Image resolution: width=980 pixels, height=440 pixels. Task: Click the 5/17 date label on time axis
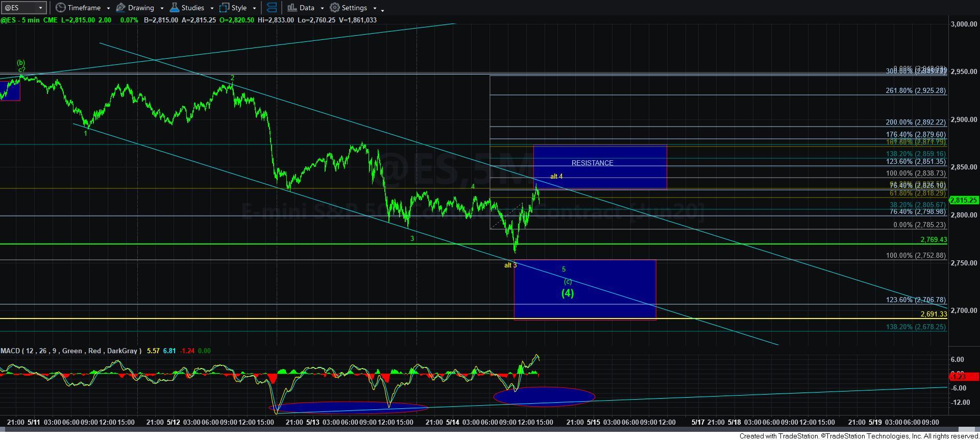[698, 422]
